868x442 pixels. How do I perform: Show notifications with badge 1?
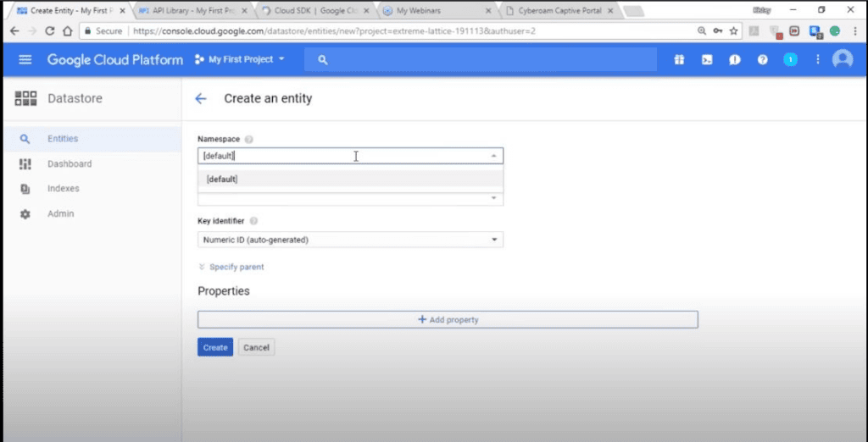[x=791, y=60]
